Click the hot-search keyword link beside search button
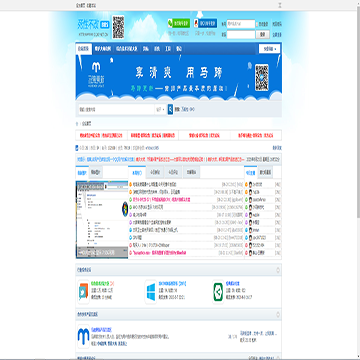Image resolution: width=360 pixels, height=360 pixels. 188,109
